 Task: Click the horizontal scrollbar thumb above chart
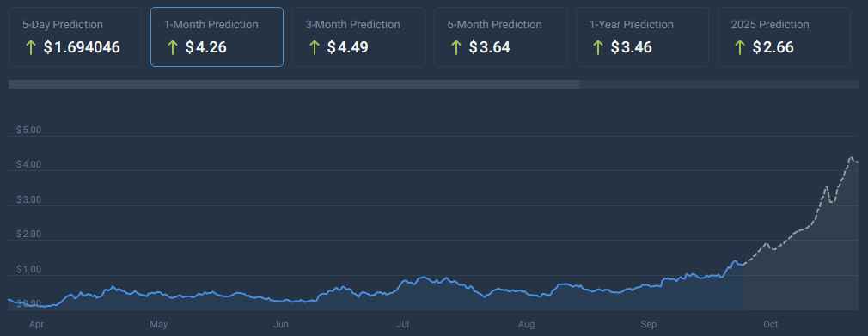pyautogui.click(x=294, y=84)
